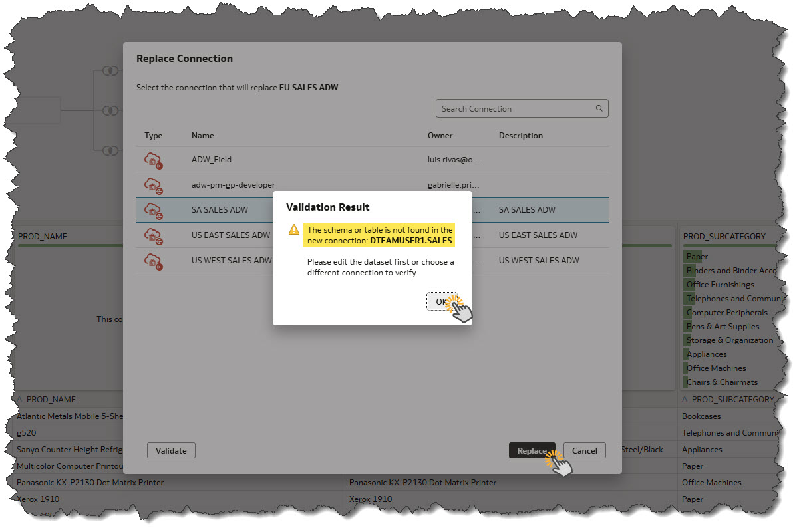The image size is (803, 532).
Task: Click OK in Validation Result dialog
Action: coord(441,301)
